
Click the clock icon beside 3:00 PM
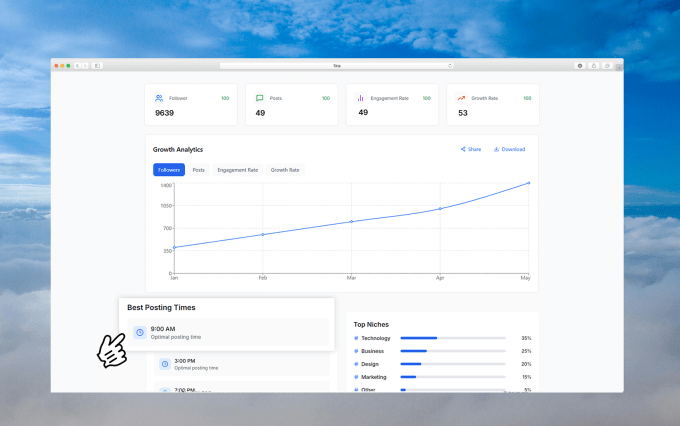tap(163, 364)
